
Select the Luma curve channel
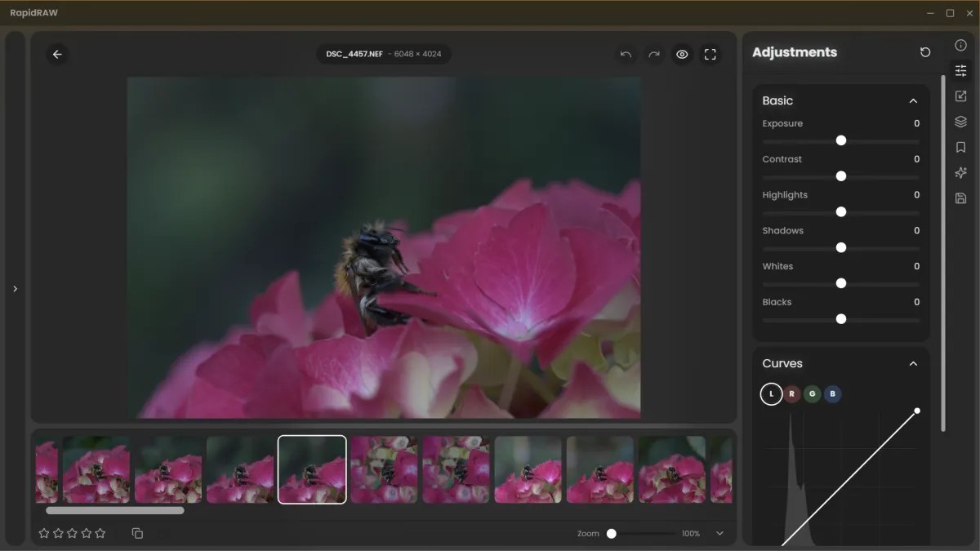coord(771,394)
